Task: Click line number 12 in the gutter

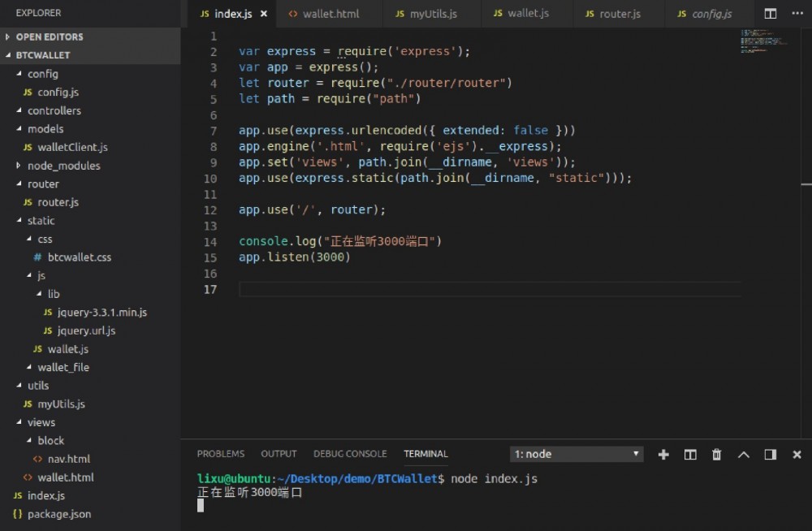Action: (210, 209)
